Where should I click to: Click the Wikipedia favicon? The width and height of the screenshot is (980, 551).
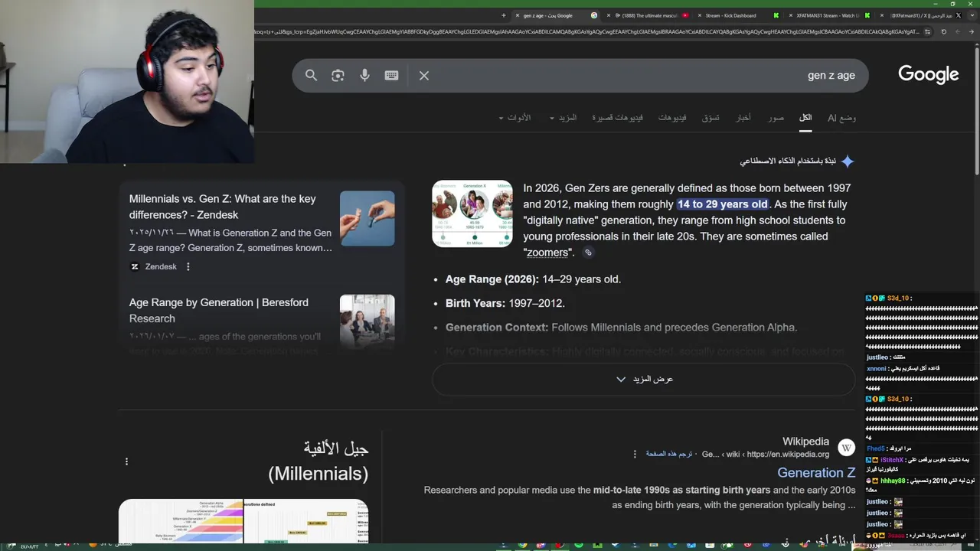click(846, 448)
